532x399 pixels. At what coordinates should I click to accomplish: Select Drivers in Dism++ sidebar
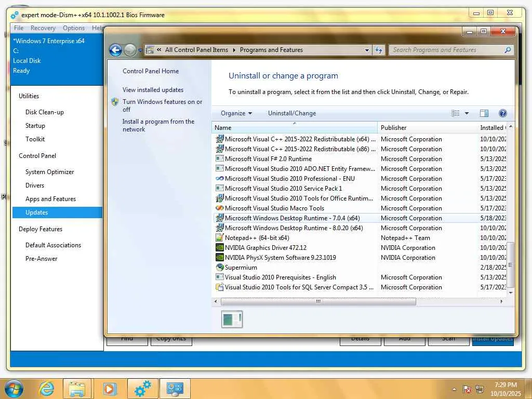[x=35, y=185]
